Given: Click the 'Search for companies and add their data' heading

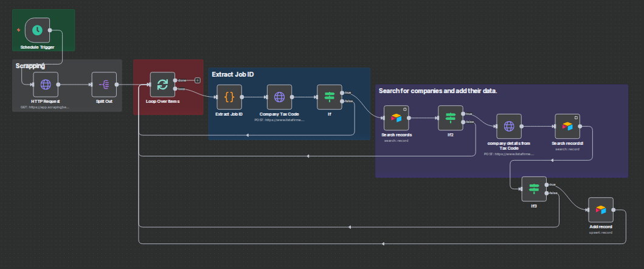Looking at the screenshot, I should pyautogui.click(x=438, y=91).
